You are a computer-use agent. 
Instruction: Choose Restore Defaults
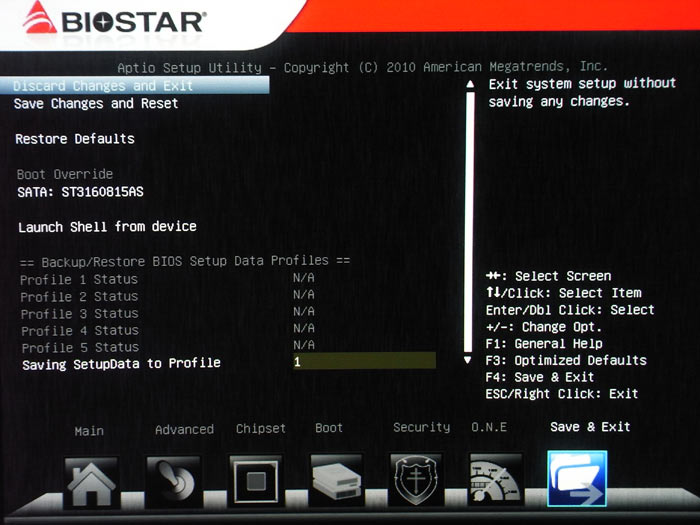click(75, 139)
